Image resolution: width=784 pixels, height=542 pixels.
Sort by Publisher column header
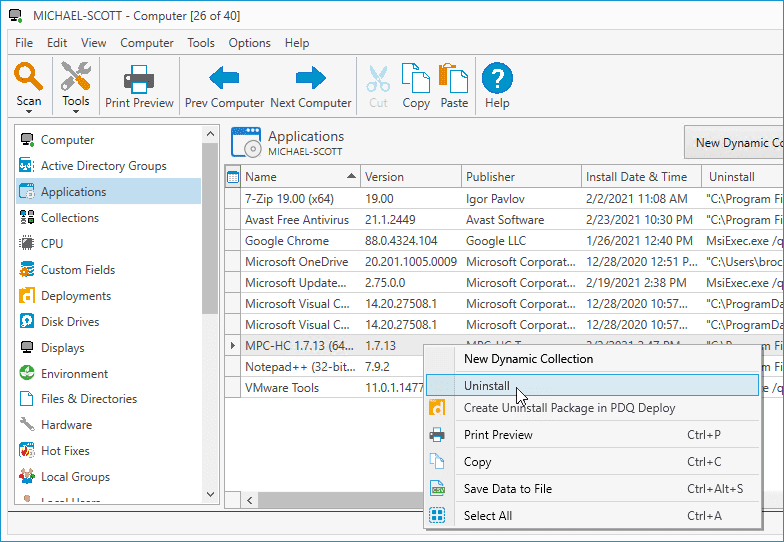pos(521,176)
